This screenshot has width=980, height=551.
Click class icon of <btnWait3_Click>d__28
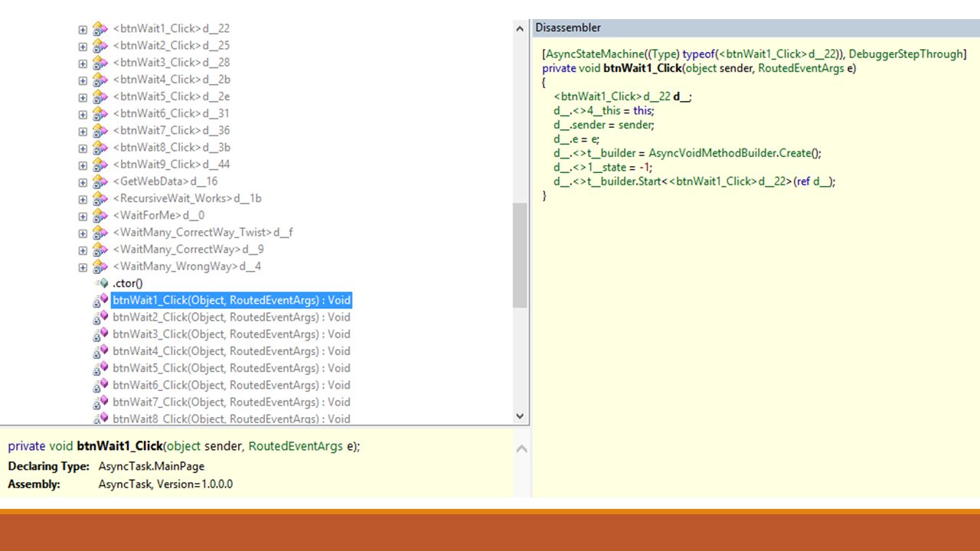click(x=100, y=63)
